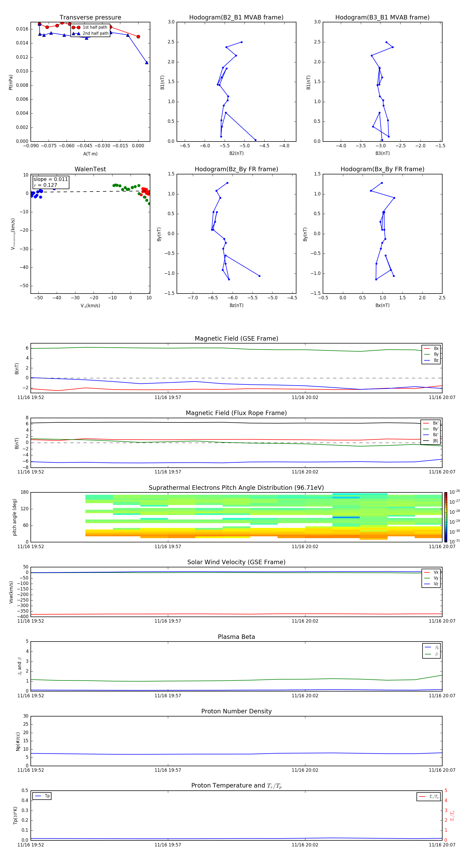Click the 'Hodogram(B3_B1 MVAB frame)' title

[382, 18]
